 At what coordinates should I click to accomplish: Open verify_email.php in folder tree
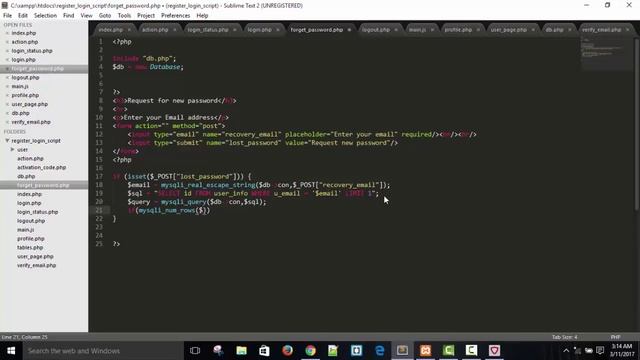click(36, 265)
